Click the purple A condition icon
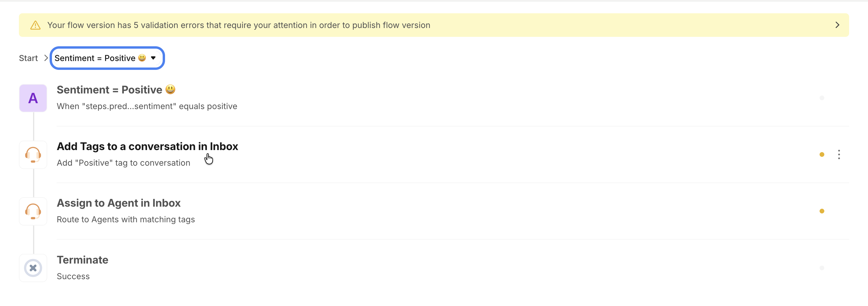 [x=33, y=98]
